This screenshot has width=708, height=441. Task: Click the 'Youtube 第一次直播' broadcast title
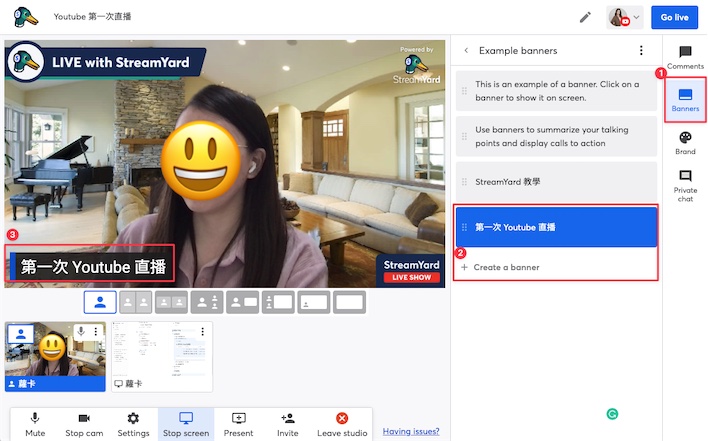click(x=92, y=17)
